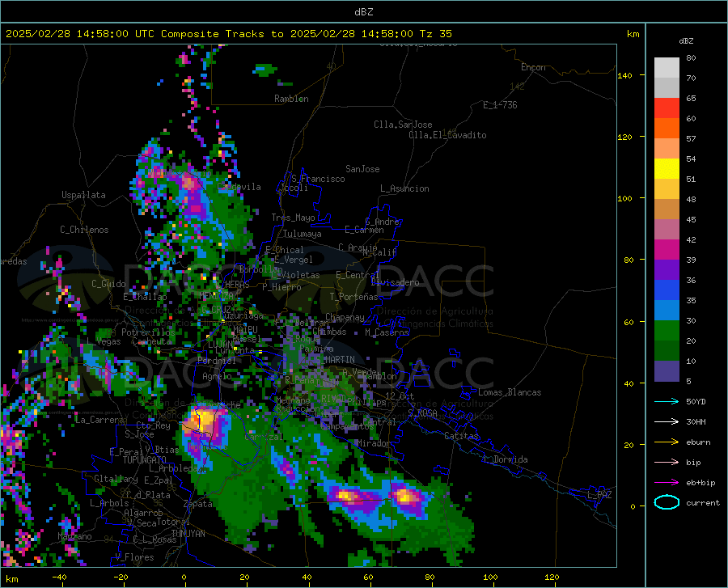728x588 pixels.
Task: Click the L_PAZ label
Action: coord(599,495)
